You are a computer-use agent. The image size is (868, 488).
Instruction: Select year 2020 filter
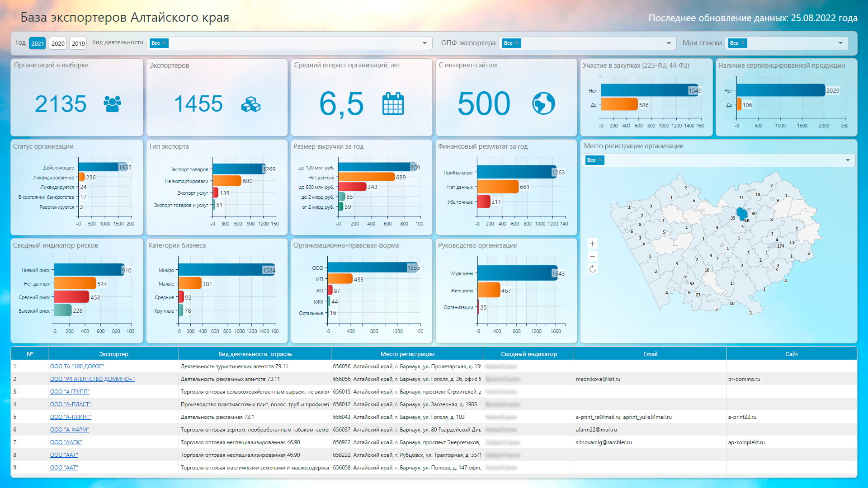pyautogui.click(x=58, y=43)
